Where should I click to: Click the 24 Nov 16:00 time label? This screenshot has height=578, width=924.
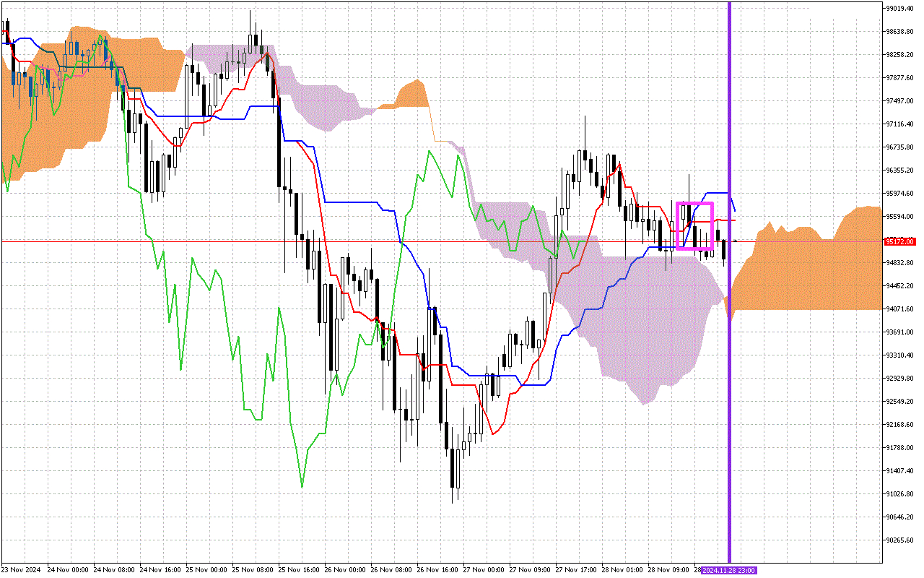[160, 570]
